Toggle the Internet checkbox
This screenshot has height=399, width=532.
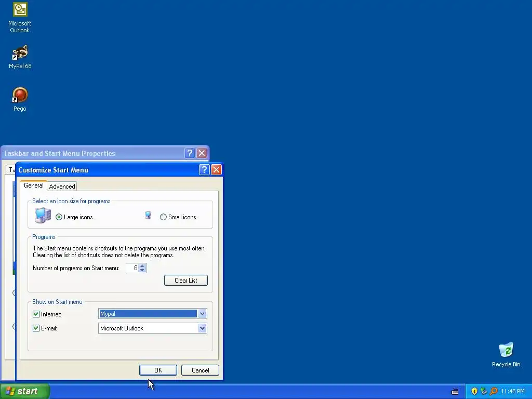(36, 314)
